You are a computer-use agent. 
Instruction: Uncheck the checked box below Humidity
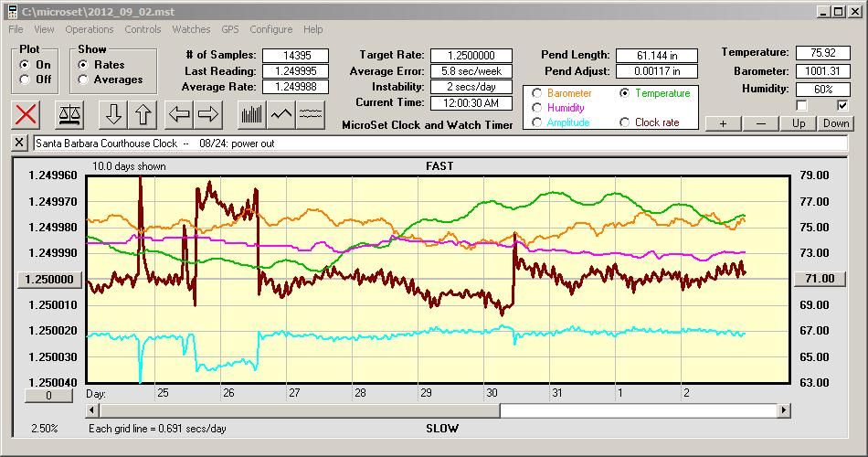pos(842,105)
